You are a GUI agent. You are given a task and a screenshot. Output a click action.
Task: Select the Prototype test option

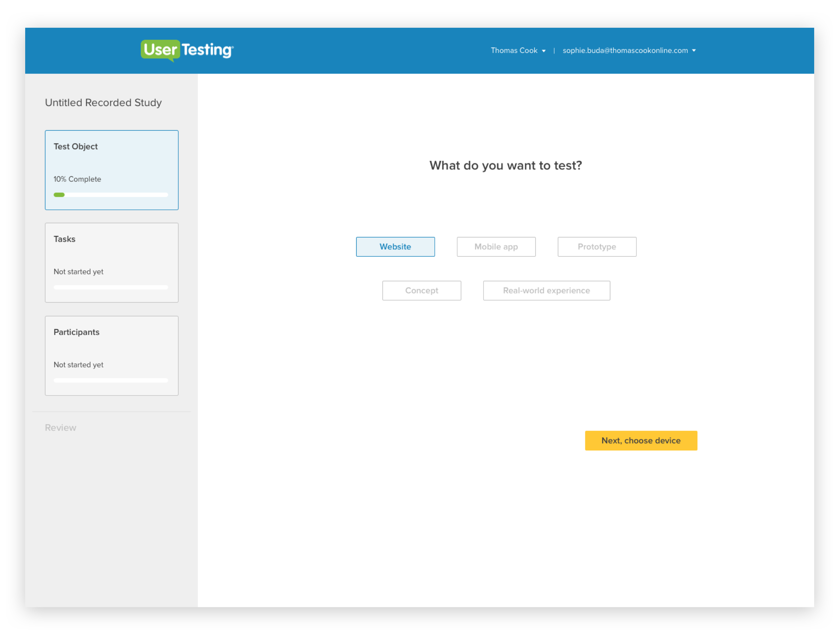[x=597, y=247]
